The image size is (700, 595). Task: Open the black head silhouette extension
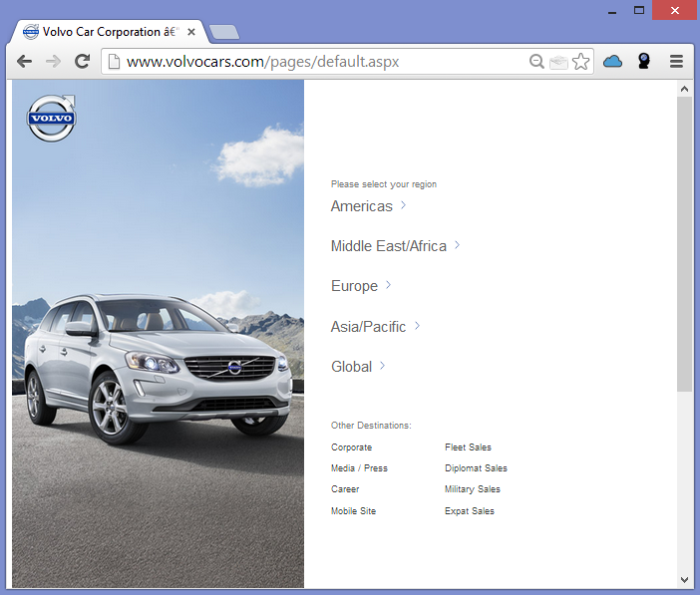(x=644, y=61)
